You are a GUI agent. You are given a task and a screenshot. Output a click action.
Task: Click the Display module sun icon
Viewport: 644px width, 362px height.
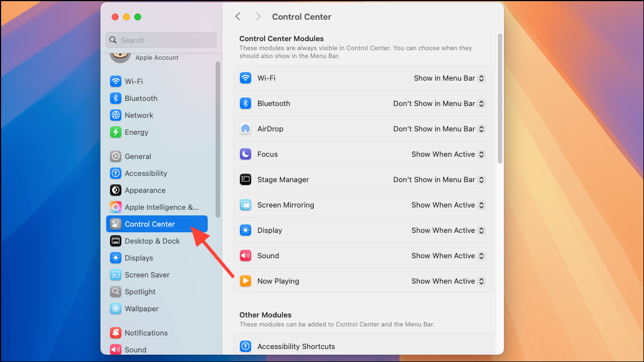[245, 230]
